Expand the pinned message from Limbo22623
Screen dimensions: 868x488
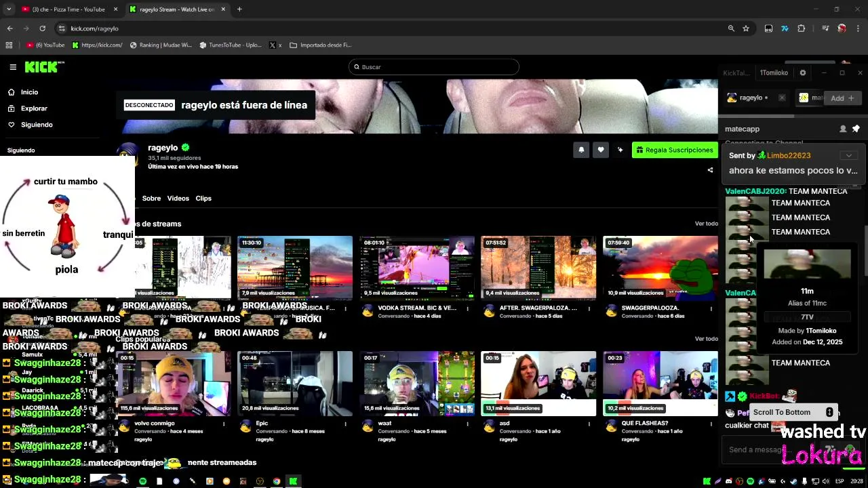pos(848,155)
